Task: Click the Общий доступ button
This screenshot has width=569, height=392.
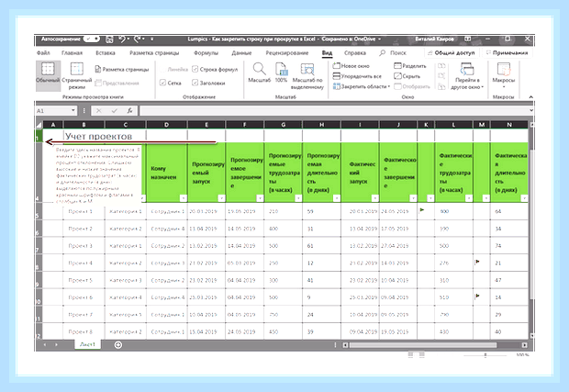Action: (x=451, y=53)
